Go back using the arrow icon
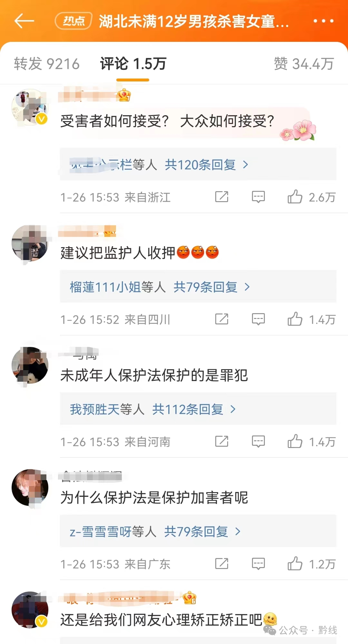 click(x=24, y=21)
